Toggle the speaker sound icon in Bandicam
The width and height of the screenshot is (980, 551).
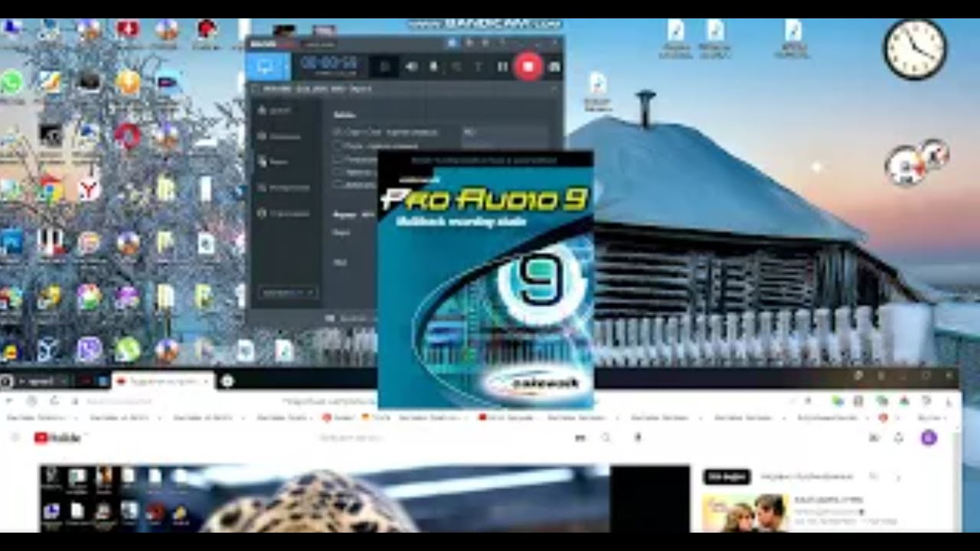tap(411, 67)
